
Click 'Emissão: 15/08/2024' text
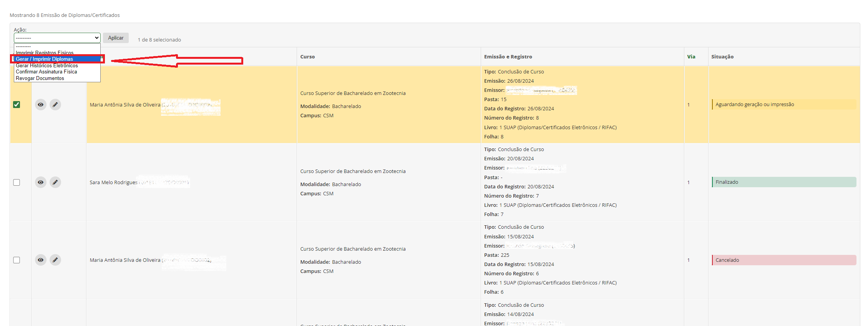click(x=509, y=236)
